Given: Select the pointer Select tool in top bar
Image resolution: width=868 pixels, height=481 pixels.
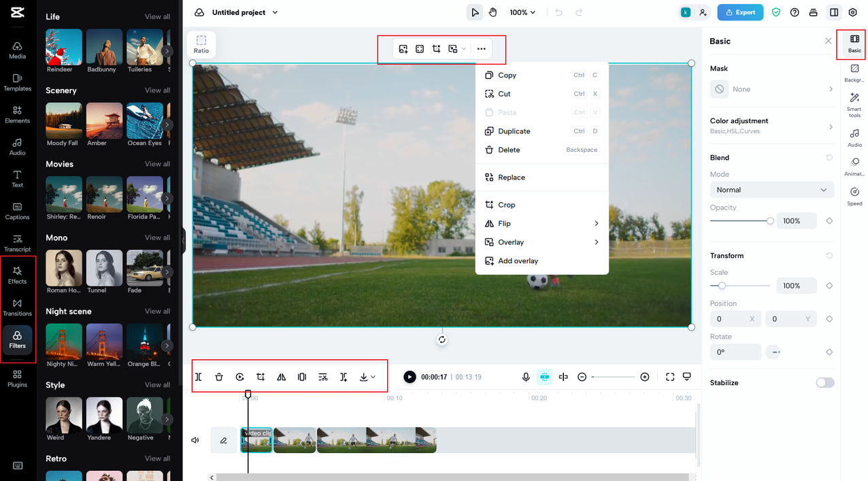Looking at the screenshot, I should (475, 12).
